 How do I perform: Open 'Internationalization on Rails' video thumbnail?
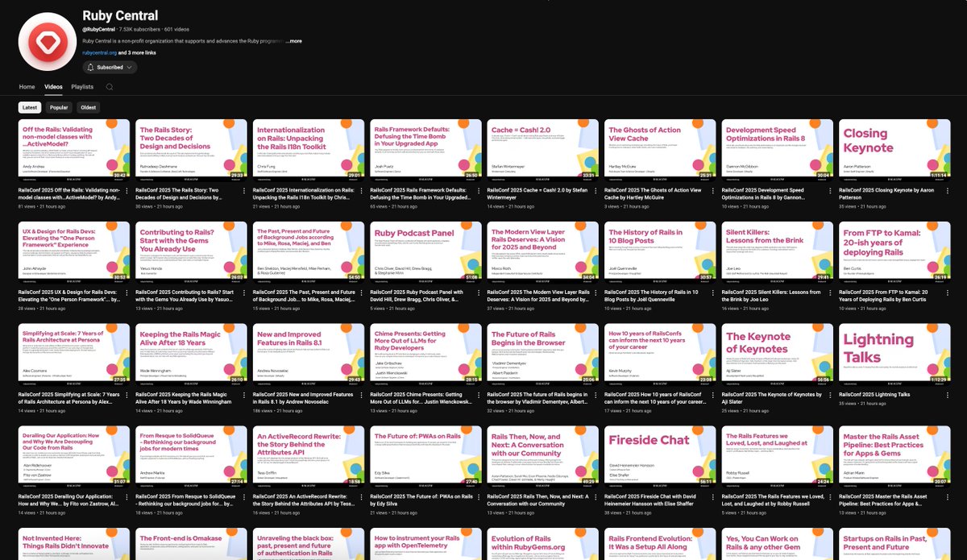[309, 151]
